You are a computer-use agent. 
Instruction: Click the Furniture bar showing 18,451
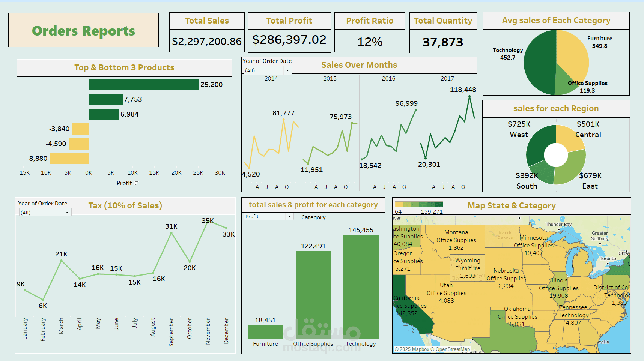[265, 332]
